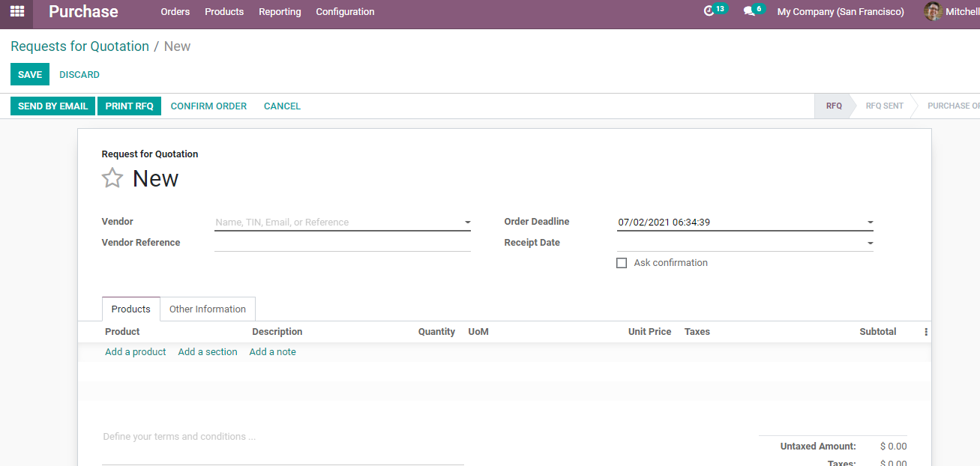Open the apps grid menu icon
Viewport: 980px width, 466px height.
(x=16, y=12)
